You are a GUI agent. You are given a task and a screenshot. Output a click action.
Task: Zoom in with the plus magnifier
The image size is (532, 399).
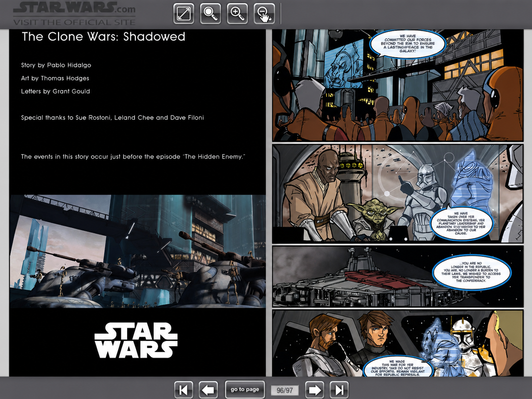coord(237,14)
